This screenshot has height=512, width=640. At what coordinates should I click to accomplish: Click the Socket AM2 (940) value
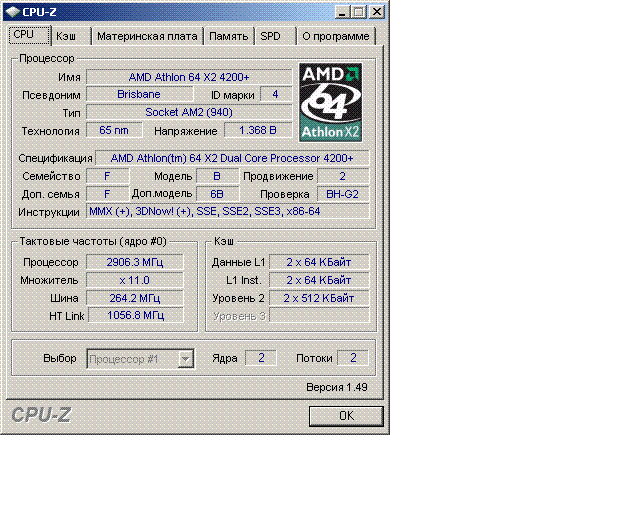point(189,112)
